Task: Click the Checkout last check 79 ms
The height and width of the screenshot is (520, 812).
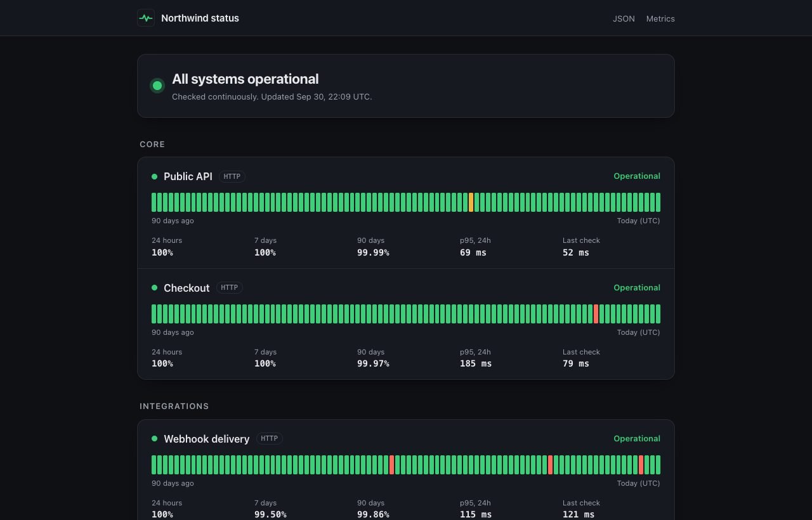Action: click(x=576, y=363)
